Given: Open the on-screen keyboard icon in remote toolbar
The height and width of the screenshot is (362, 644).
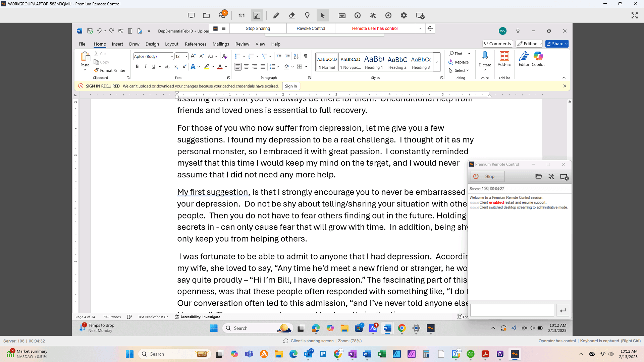Looking at the screenshot, I should point(342,15).
